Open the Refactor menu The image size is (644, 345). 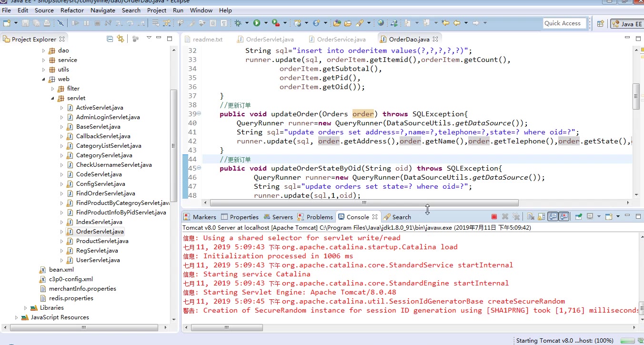click(x=72, y=10)
